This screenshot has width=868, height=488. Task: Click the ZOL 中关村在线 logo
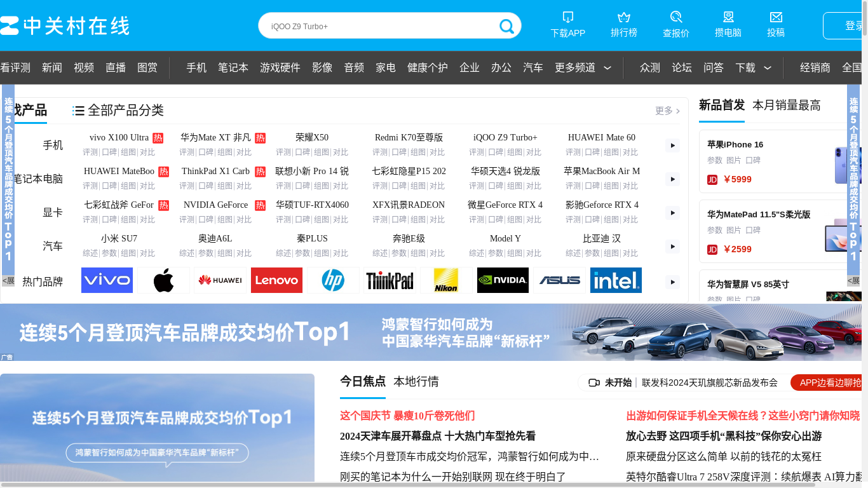pos(65,26)
